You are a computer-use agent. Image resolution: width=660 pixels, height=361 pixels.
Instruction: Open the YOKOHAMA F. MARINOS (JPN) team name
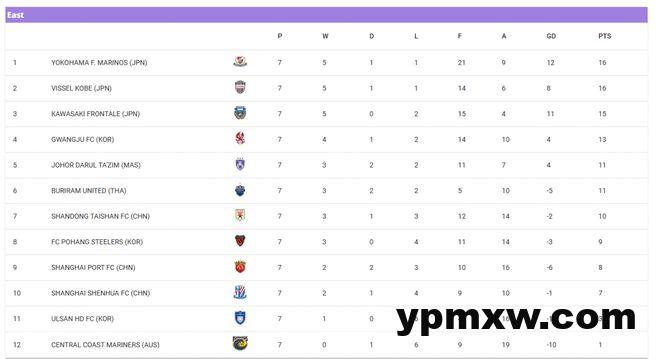[x=99, y=63]
